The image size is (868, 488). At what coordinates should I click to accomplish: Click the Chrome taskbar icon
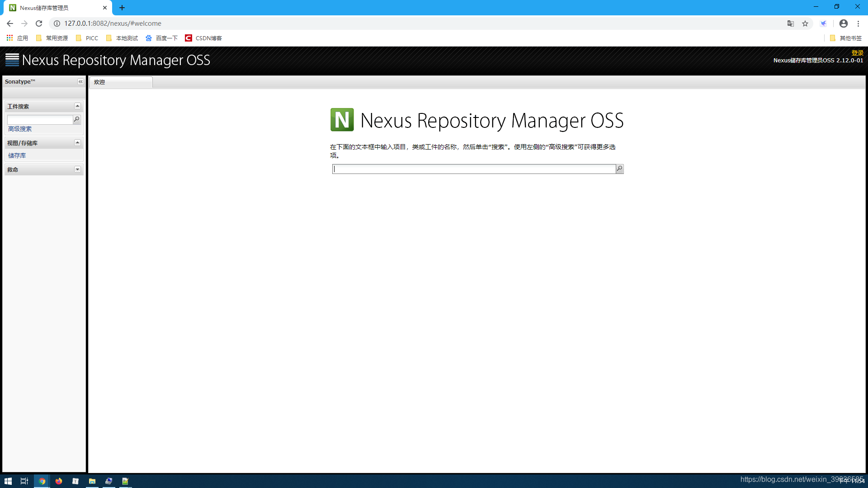42,481
